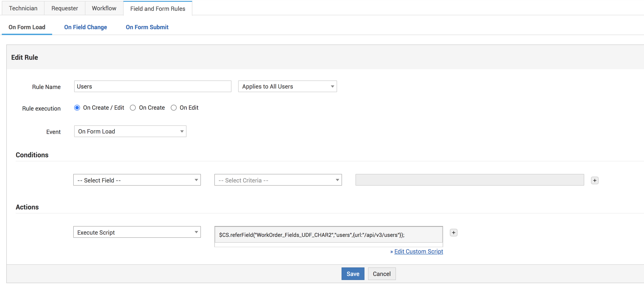Choose the On Create radio option
The width and height of the screenshot is (644, 289).
133,107
